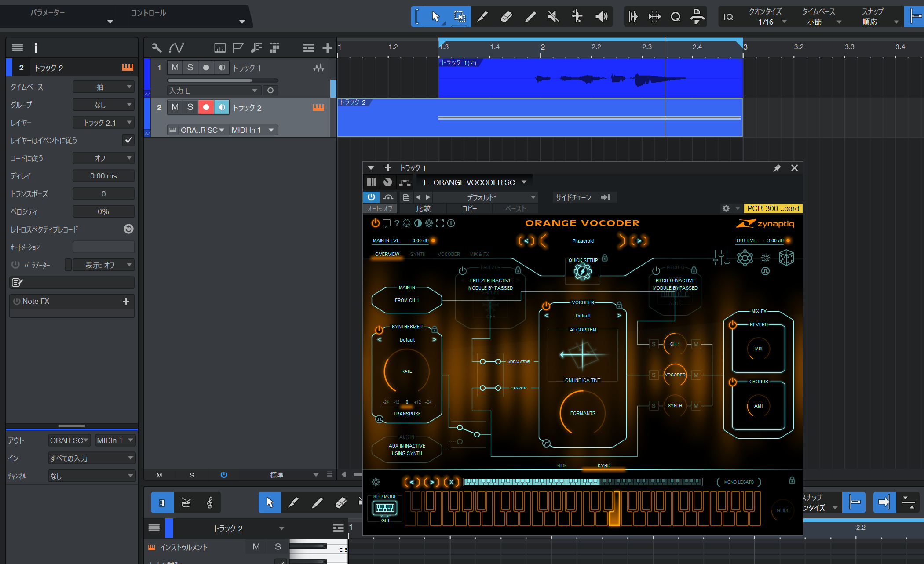Click the トランスポーズ value field
924x564 pixels.
pyautogui.click(x=103, y=194)
